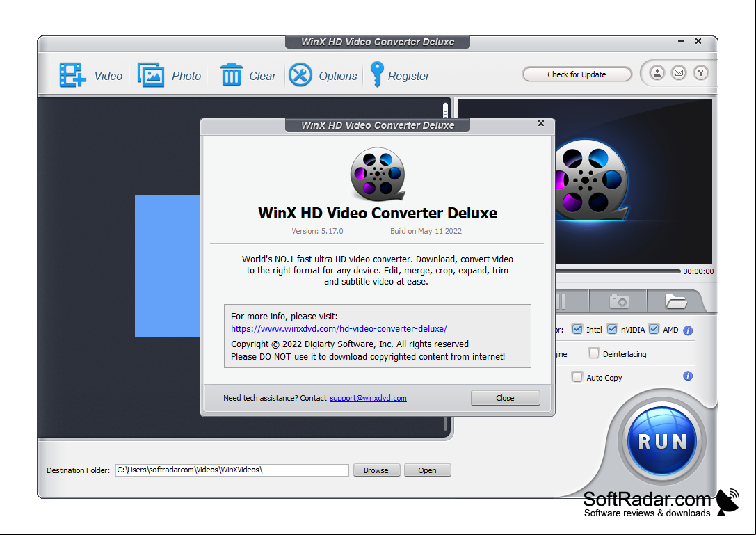The height and width of the screenshot is (535, 756).
Task: Click the big blue RUN button
Action: point(662,441)
